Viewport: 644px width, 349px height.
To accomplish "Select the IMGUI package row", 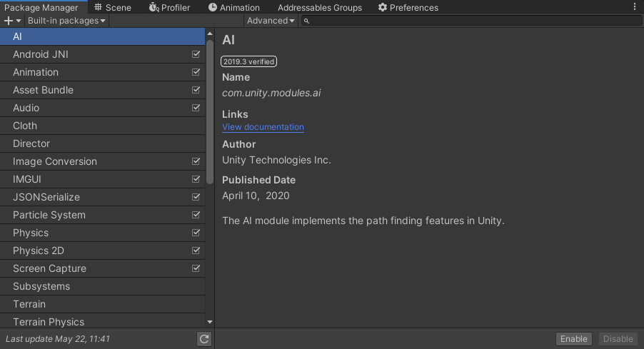I will [x=102, y=179].
